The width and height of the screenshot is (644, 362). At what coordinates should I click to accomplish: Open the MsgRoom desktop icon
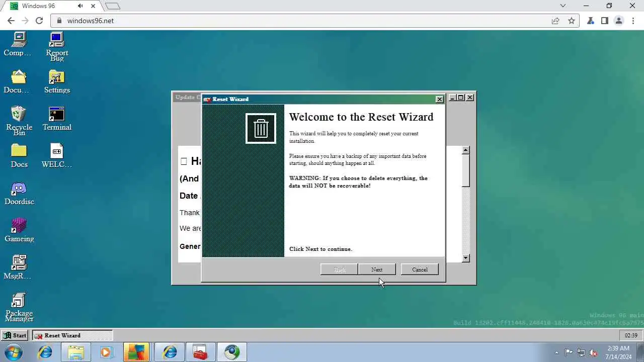(x=19, y=267)
